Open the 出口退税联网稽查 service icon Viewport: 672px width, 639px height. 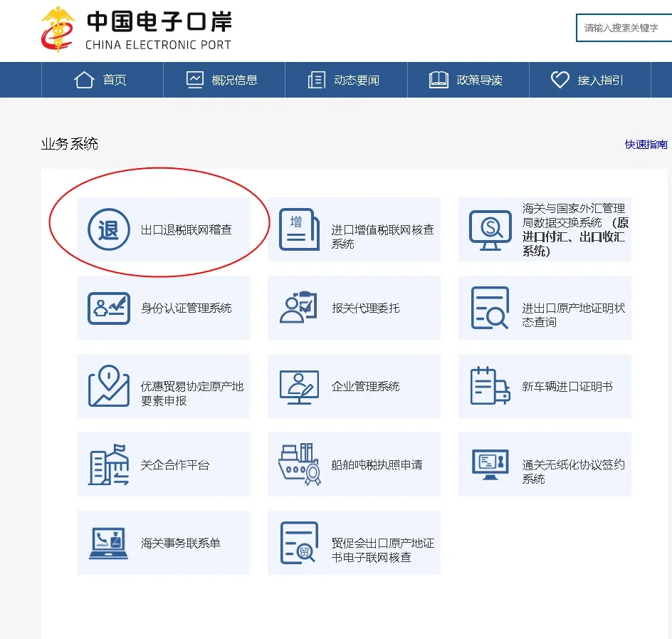107,229
